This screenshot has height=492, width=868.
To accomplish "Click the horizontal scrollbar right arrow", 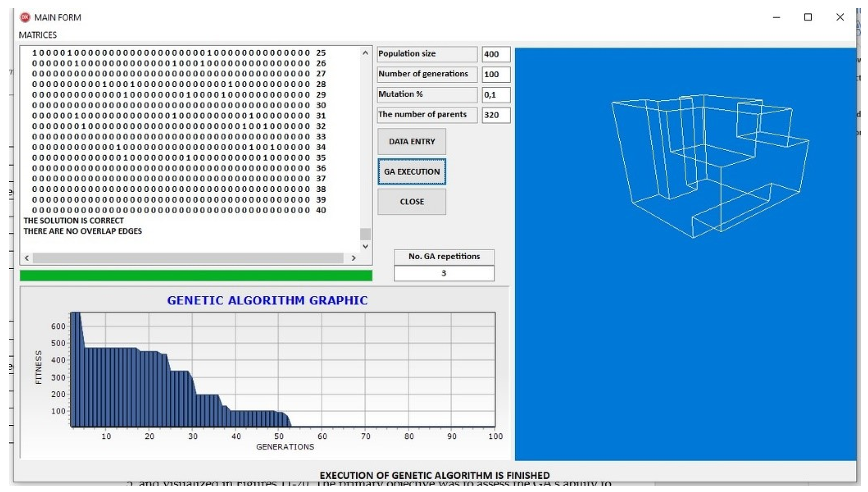I will [354, 258].
